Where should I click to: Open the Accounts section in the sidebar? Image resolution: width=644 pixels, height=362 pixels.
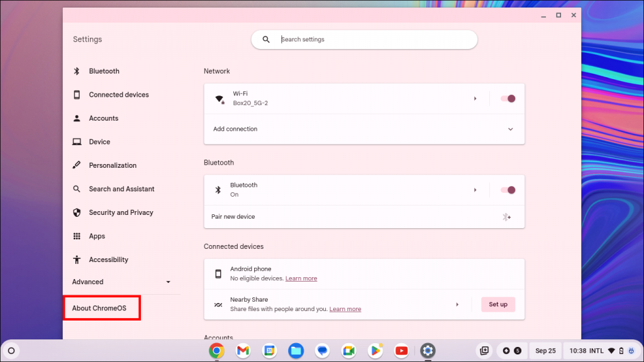click(x=104, y=118)
